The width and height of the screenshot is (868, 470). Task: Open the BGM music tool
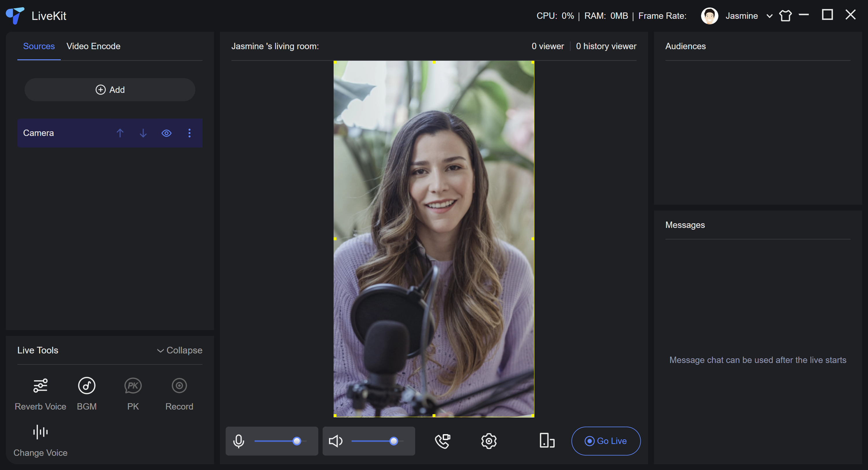coord(87,386)
